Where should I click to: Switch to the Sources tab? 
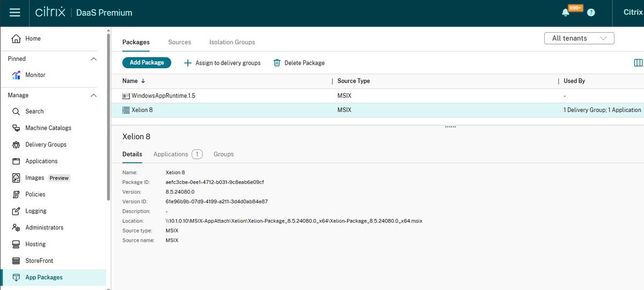180,42
